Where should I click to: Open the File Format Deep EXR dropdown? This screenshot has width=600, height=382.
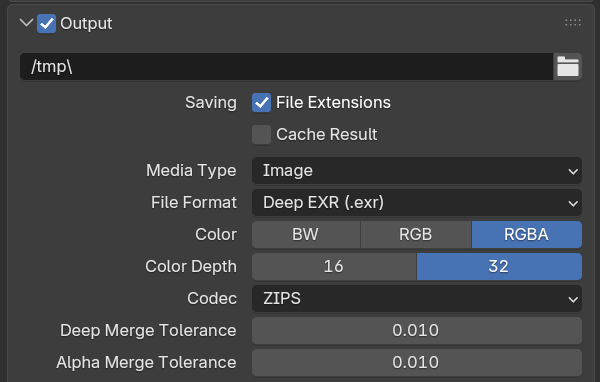coord(417,202)
